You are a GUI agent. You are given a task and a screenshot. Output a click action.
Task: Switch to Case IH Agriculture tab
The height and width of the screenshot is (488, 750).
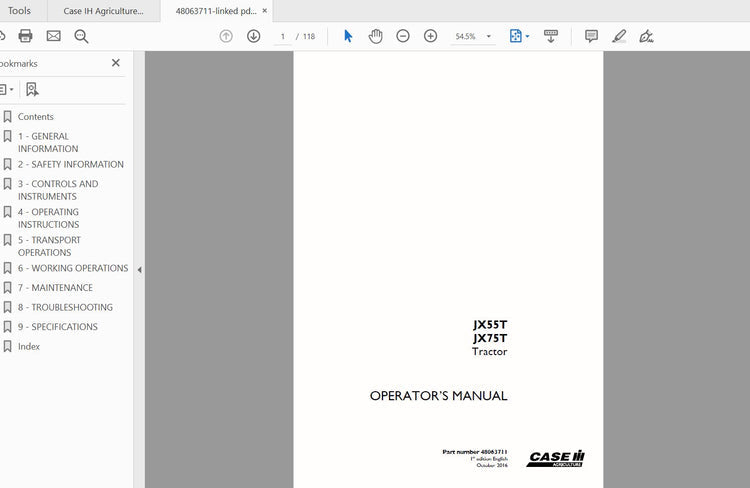(x=103, y=11)
